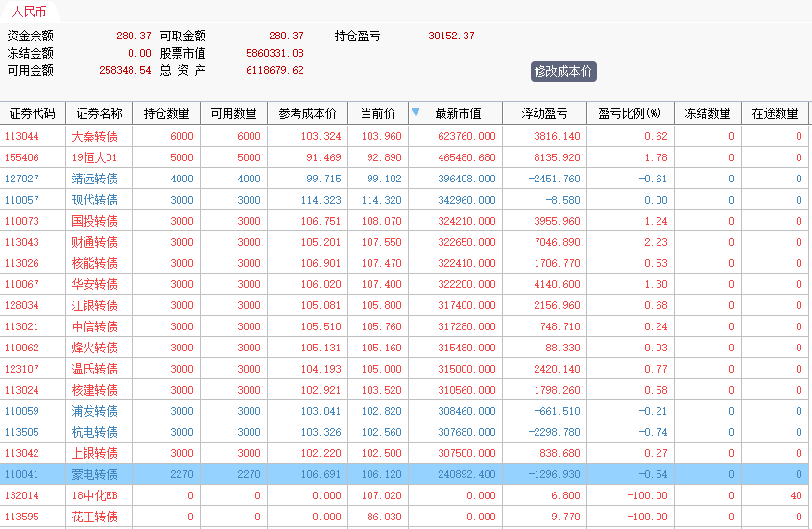
Task: Select the 18中化EB row
Action: (94, 495)
